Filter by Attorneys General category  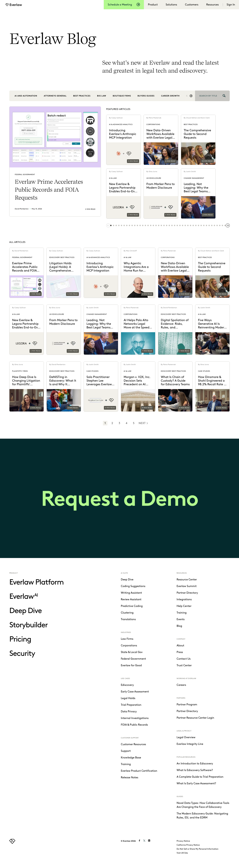point(55,96)
